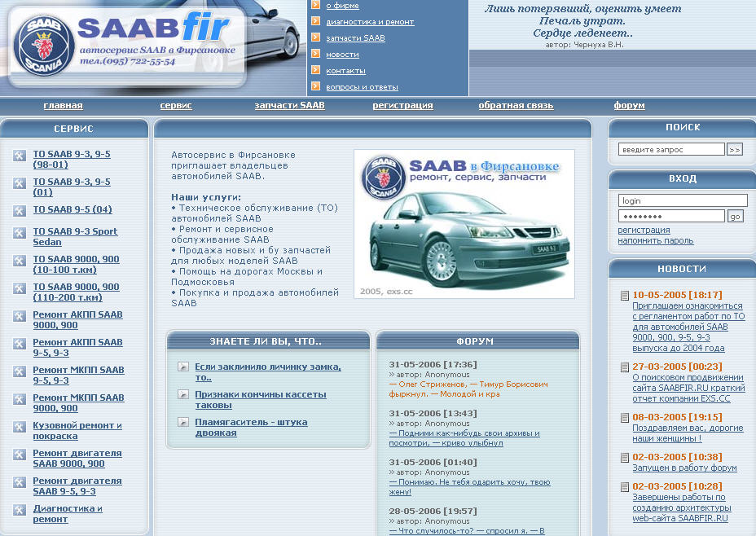The width and height of the screenshot is (756, 536).
Task: Click the icon next to "Кузовной ремонт и покраска"
Action: (x=19, y=425)
